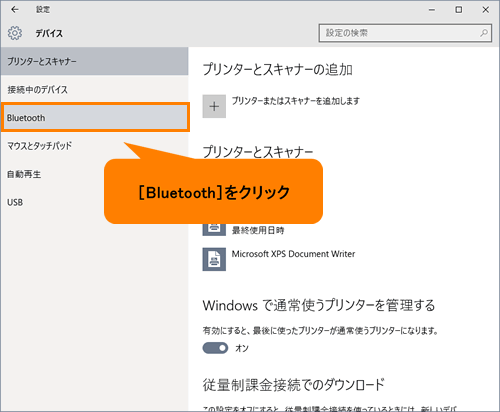Click the back arrow in the title bar
500x412 pixels.
tap(15, 10)
